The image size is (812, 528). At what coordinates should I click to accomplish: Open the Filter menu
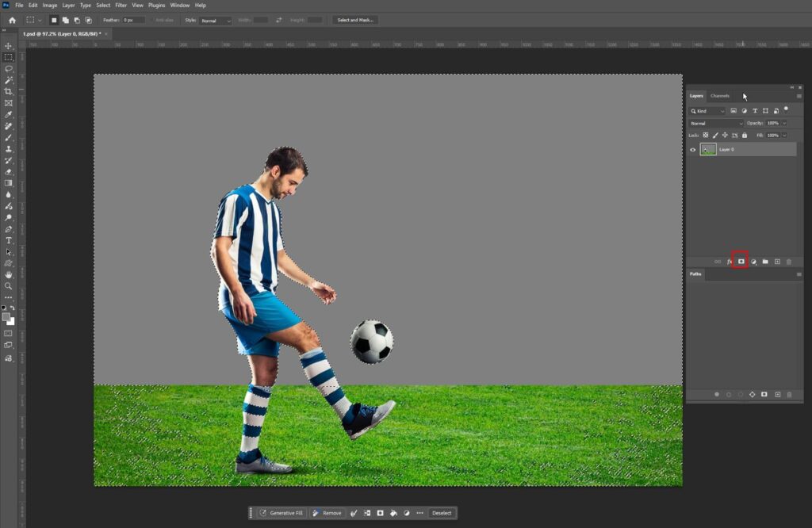click(x=121, y=5)
